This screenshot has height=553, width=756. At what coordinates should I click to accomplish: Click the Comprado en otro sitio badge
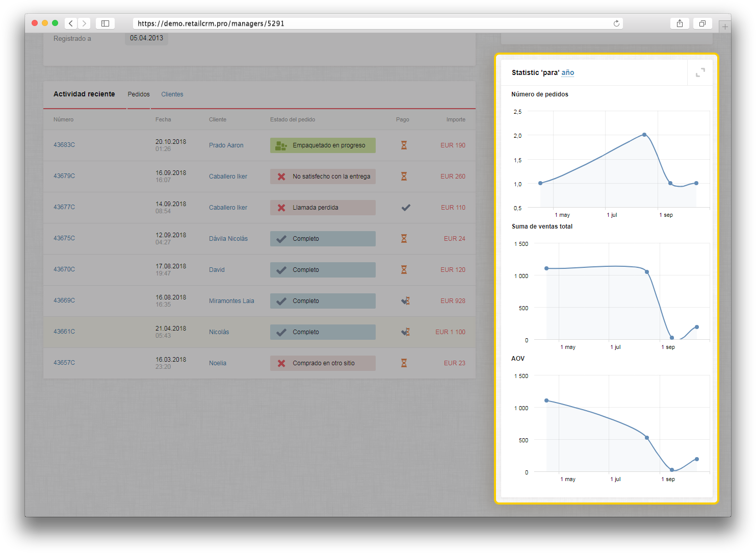click(x=323, y=363)
